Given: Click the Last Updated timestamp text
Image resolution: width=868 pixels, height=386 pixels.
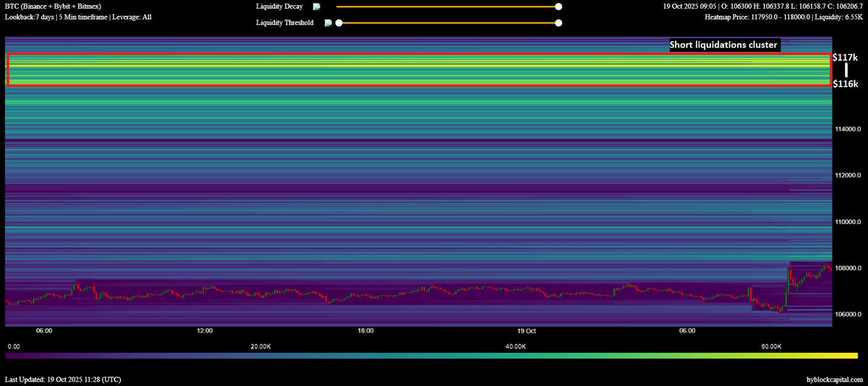Looking at the screenshot, I should point(63,379).
